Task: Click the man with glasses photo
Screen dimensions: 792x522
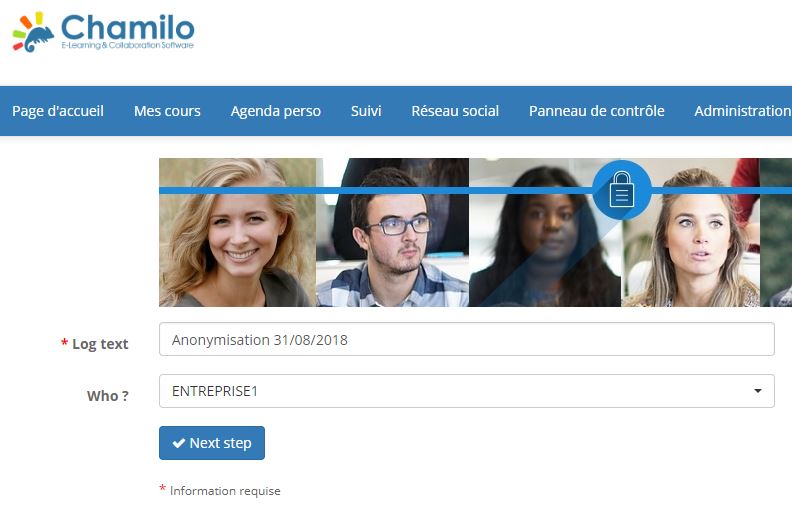Action: tap(392, 232)
